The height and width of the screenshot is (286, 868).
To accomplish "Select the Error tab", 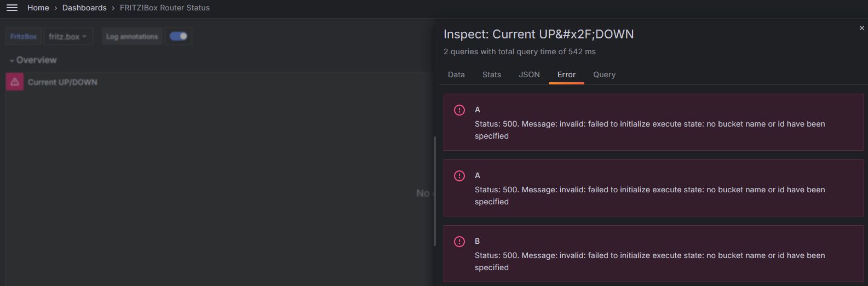I will [x=566, y=75].
